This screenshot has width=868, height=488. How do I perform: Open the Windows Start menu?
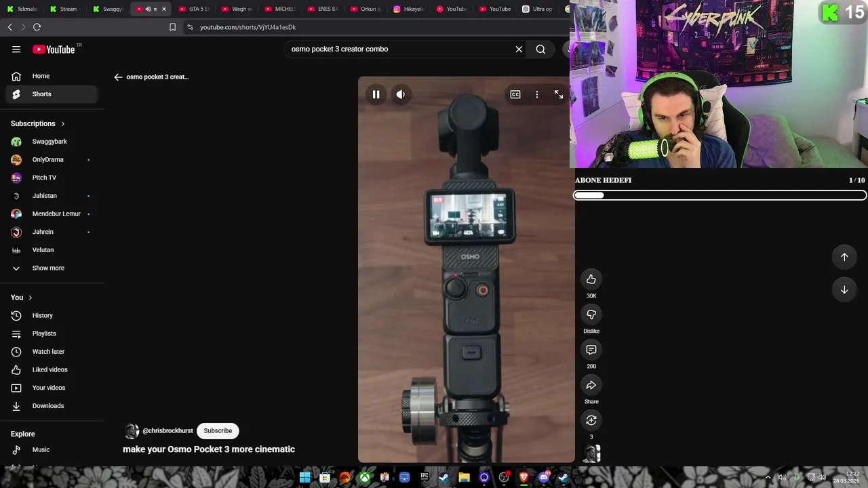[x=305, y=477]
